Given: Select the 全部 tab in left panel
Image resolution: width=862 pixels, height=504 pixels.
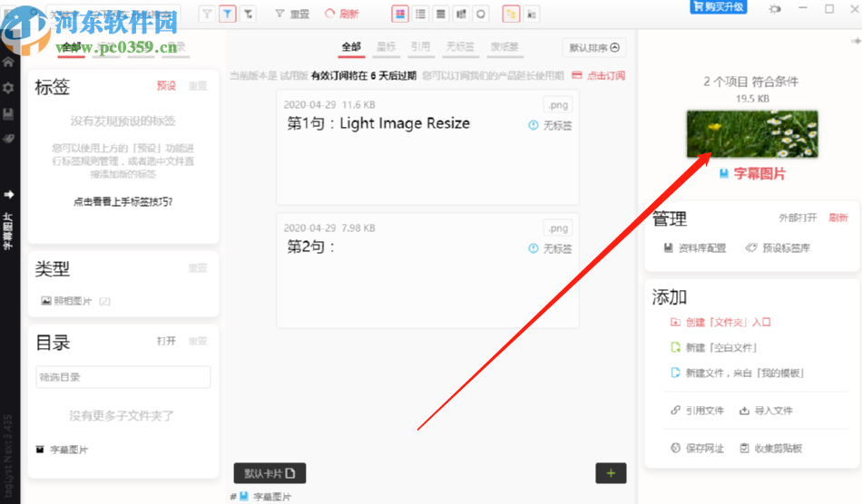Looking at the screenshot, I should pyautogui.click(x=72, y=46).
